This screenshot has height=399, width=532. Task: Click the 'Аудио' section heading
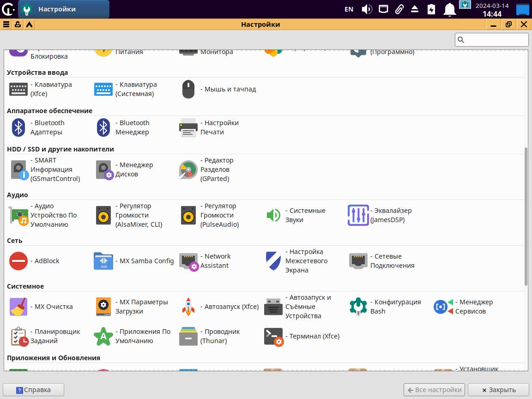click(x=17, y=195)
